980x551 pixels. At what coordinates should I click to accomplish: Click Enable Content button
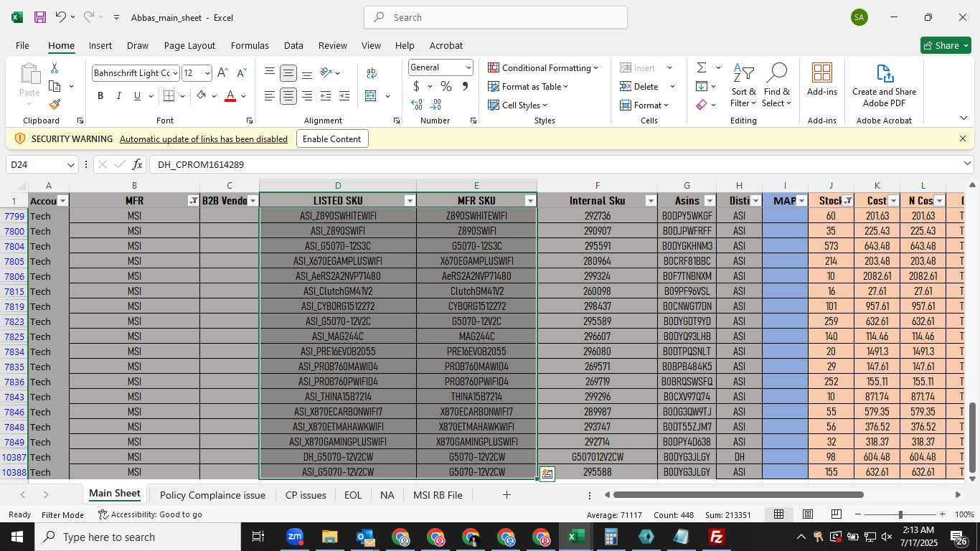point(332,139)
